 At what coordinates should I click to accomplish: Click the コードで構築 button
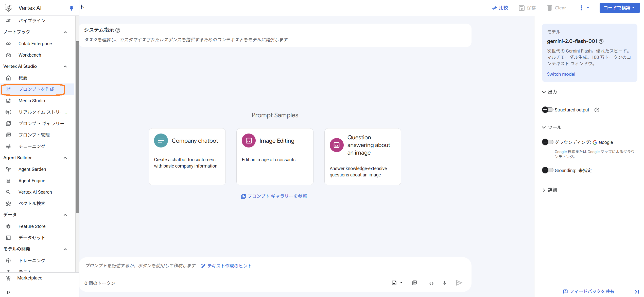click(x=619, y=8)
